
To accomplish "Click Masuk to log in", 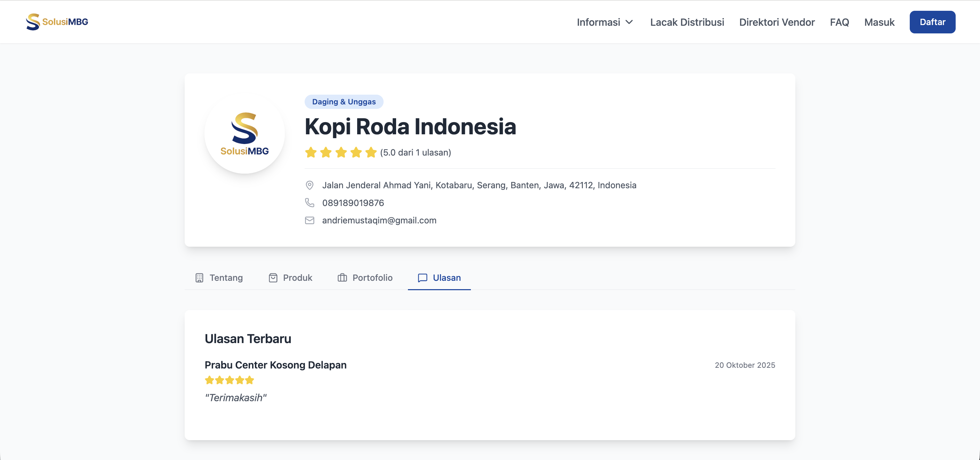I will [879, 22].
